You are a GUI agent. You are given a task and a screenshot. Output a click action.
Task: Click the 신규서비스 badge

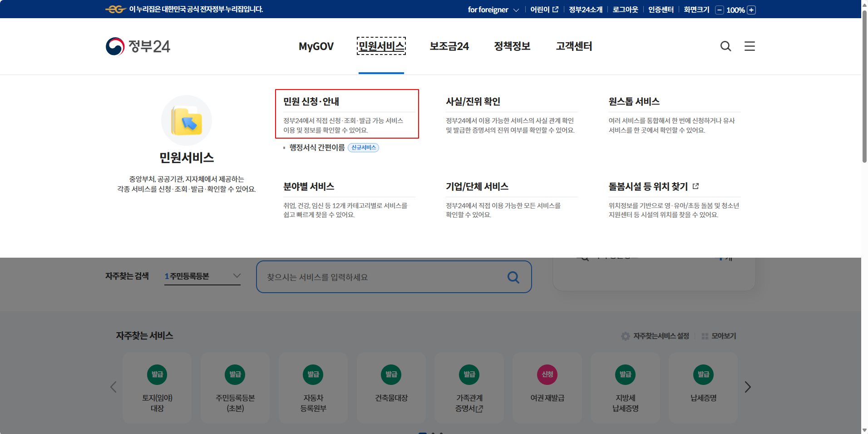363,148
